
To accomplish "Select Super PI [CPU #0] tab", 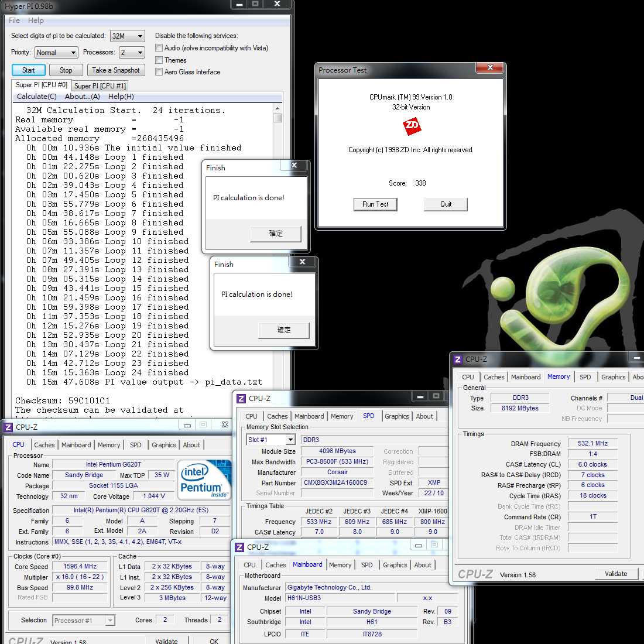I will [x=42, y=85].
